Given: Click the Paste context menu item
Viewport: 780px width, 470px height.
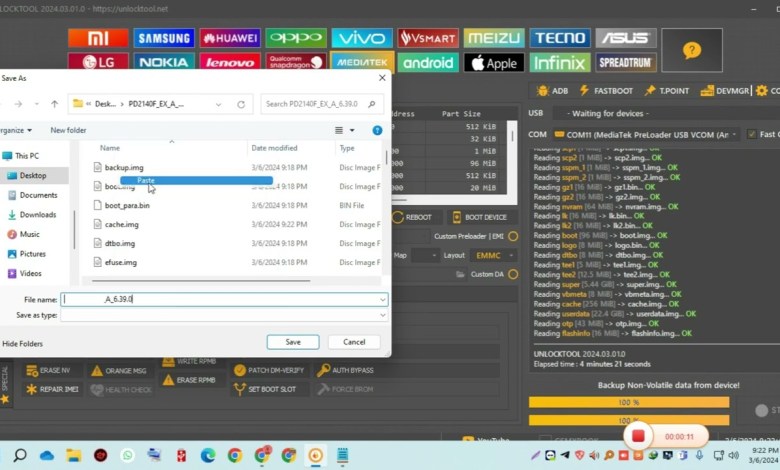Looking at the screenshot, I should click(x=147, y=181).
